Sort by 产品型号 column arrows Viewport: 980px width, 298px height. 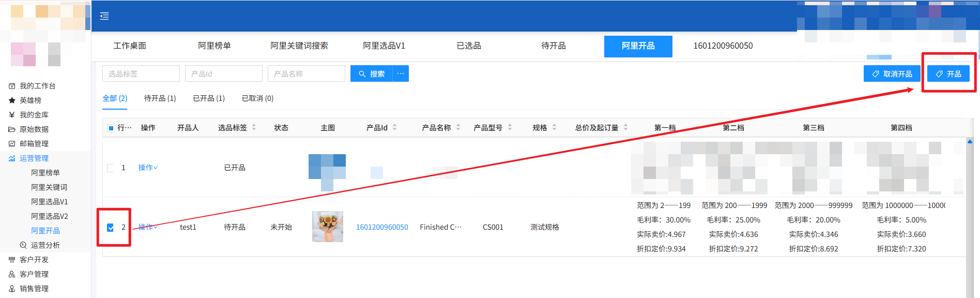(x=510, y=127)
